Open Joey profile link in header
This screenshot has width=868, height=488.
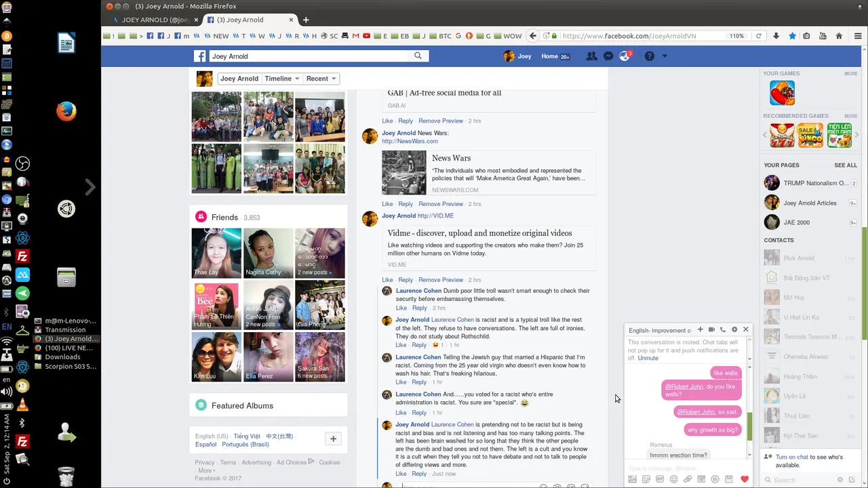point(517,56)
